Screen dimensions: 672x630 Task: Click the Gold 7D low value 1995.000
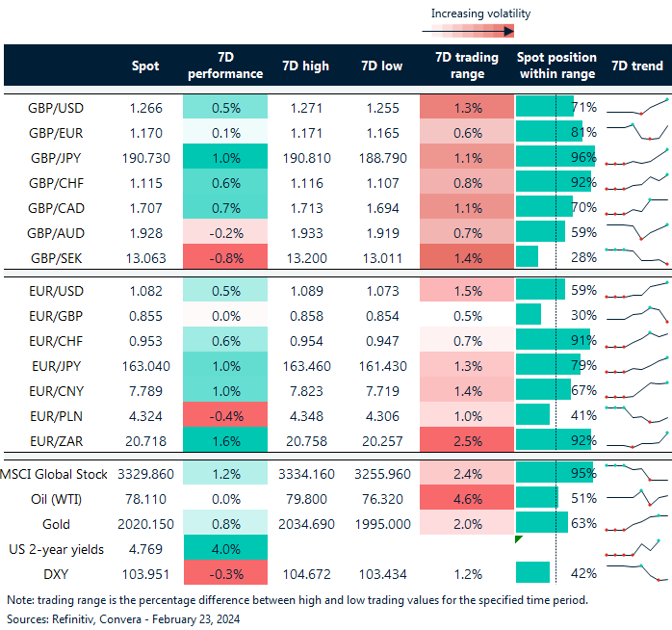(383, 524)
